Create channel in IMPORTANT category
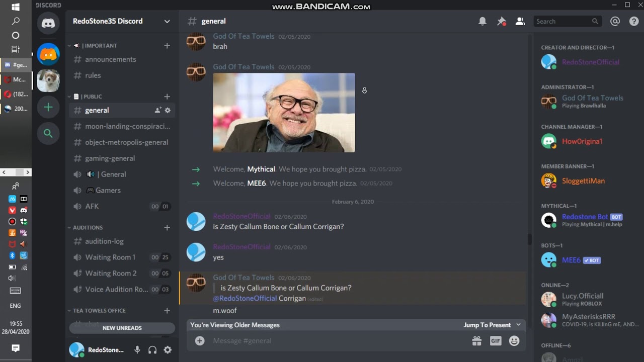The image size is (644, 362). [x=167, y=46]
